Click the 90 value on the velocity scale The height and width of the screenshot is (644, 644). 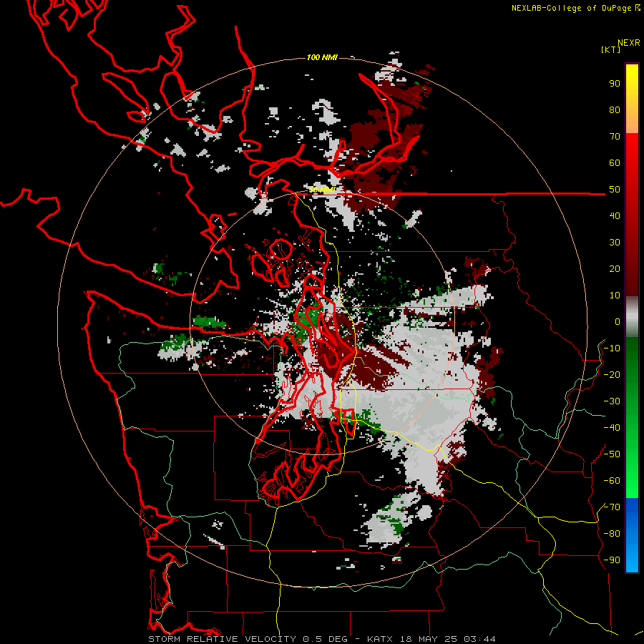tap(615, 84)
